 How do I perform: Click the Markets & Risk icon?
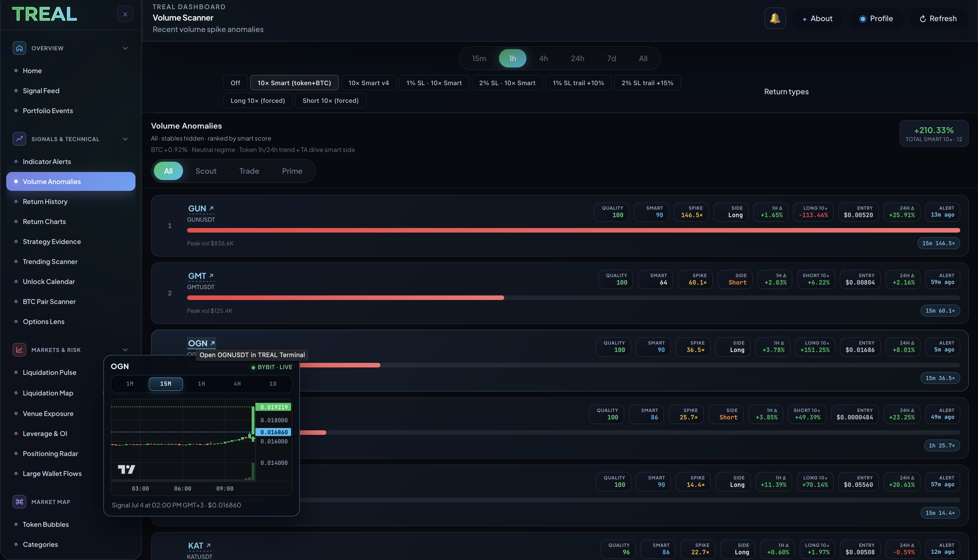(x=19, y=350)
